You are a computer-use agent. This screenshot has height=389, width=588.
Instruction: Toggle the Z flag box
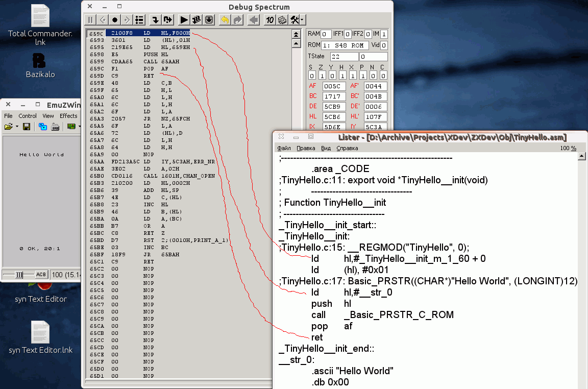pos(322,76)
